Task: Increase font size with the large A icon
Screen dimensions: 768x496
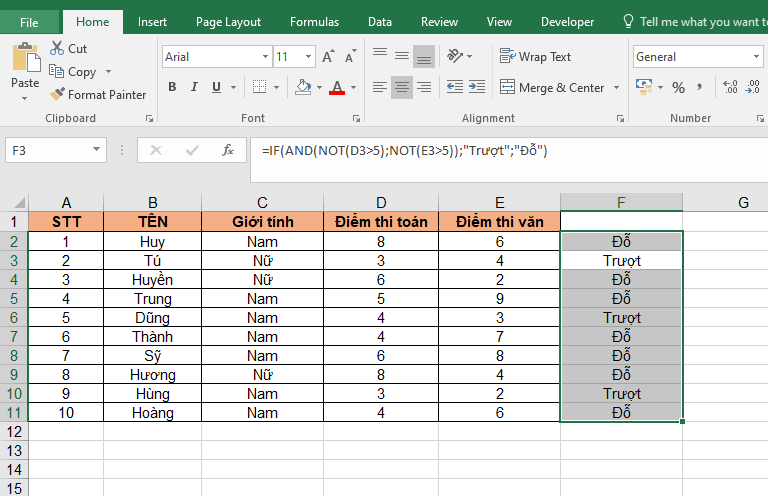Action: point(329,57)
